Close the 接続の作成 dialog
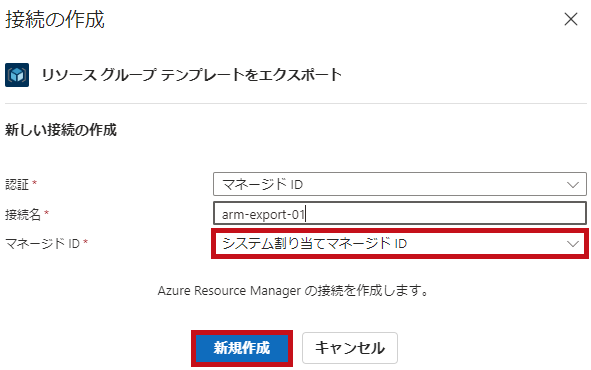 coord(571,19)
